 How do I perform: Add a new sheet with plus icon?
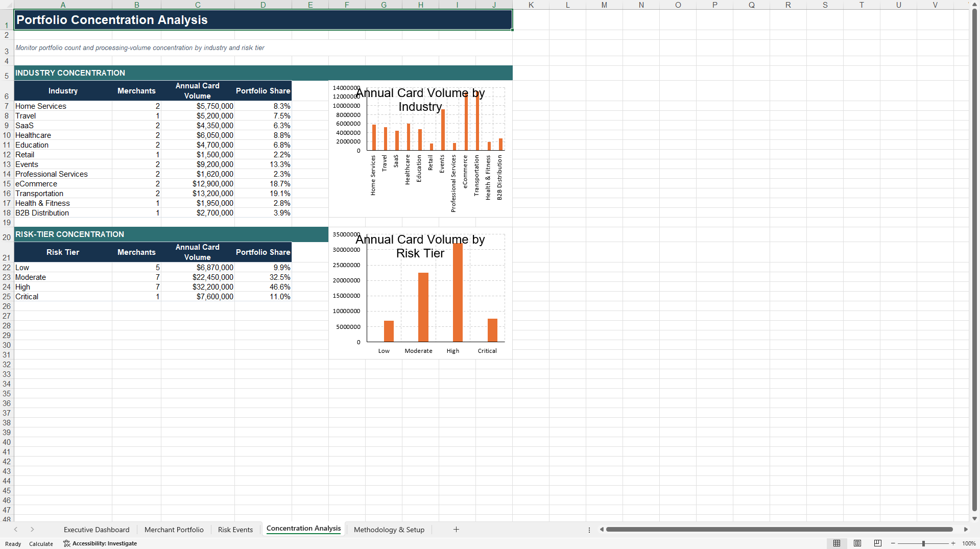(456, 530)
